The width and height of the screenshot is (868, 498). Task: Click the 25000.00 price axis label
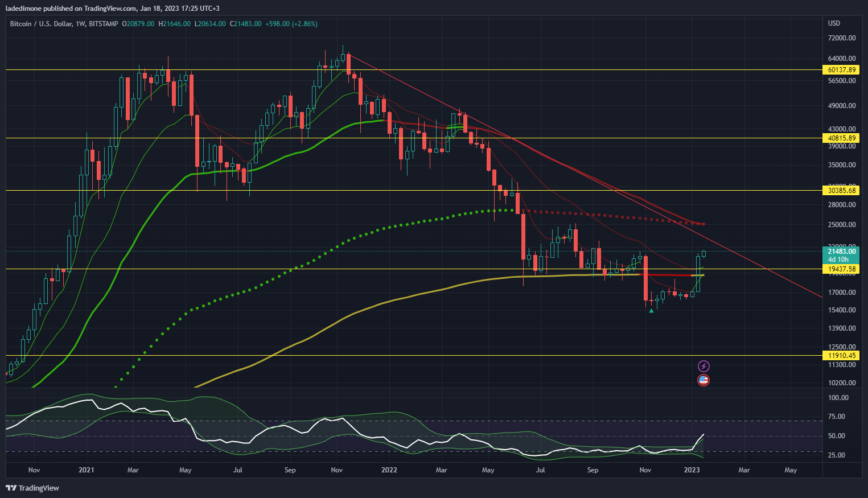point(842,225)
